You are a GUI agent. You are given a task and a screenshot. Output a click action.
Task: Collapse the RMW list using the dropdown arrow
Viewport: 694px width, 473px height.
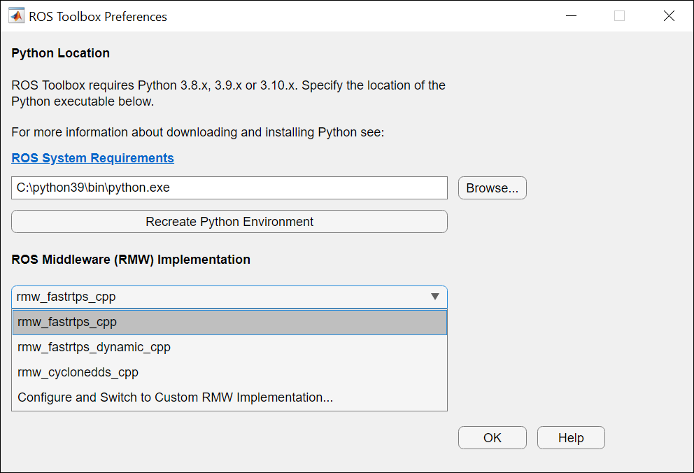tap(434, 297)
